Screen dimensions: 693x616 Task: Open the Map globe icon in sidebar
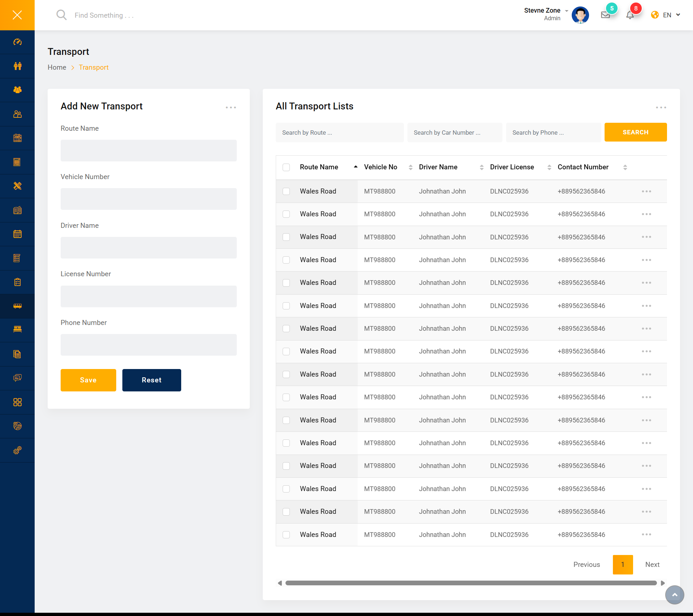(17, 426)
